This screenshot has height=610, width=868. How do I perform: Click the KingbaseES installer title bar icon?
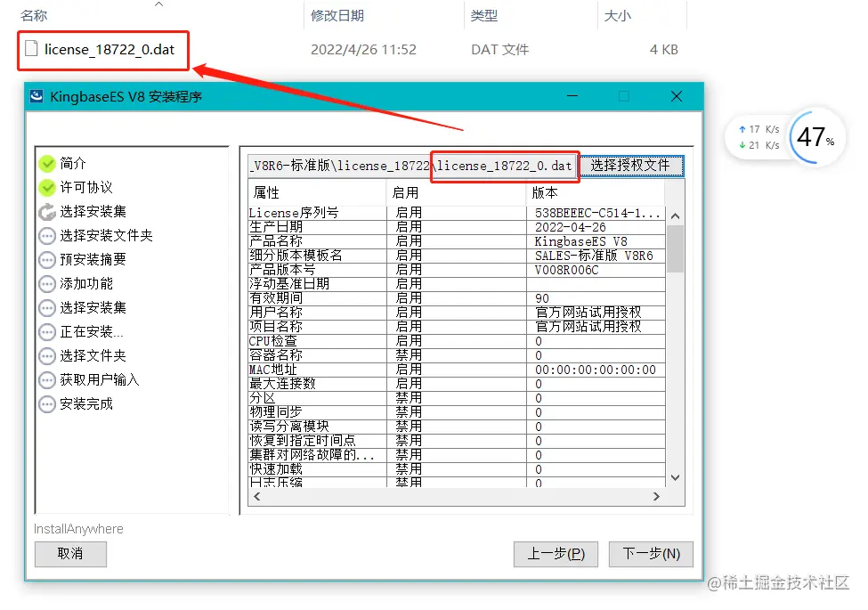click(37, 96)
